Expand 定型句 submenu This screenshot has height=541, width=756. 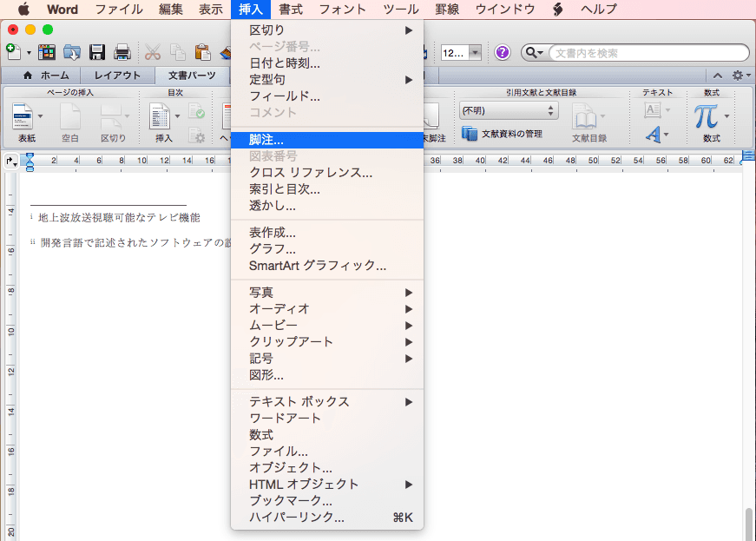(327, 80)
